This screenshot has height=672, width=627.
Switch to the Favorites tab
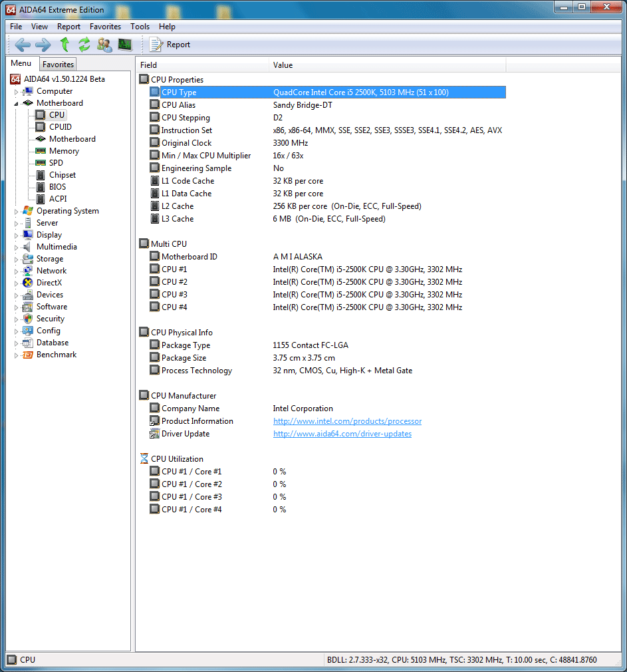(59, 65)
